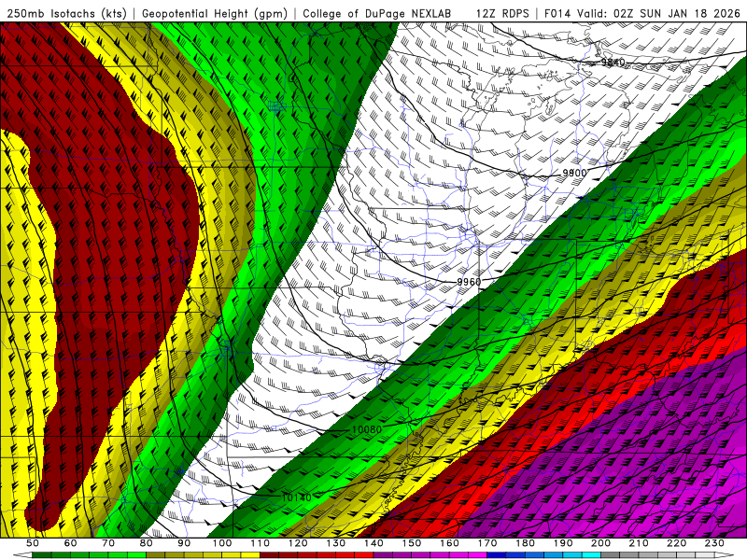Click the 80 label on the color scale

point(147,543)
